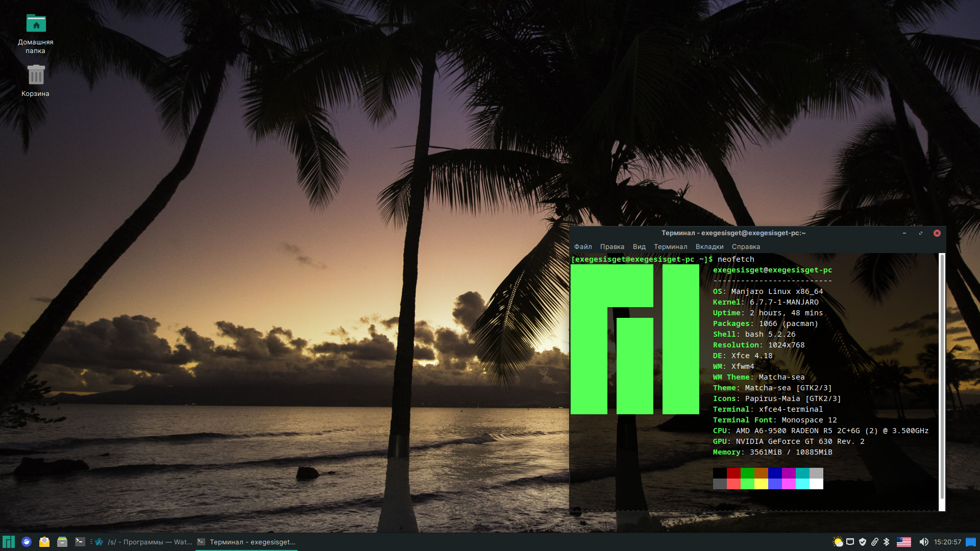Screen dimensions: 980x551
Task: Open the wired network tray icon
Action: pyautogui.click(x=850, y=542)
